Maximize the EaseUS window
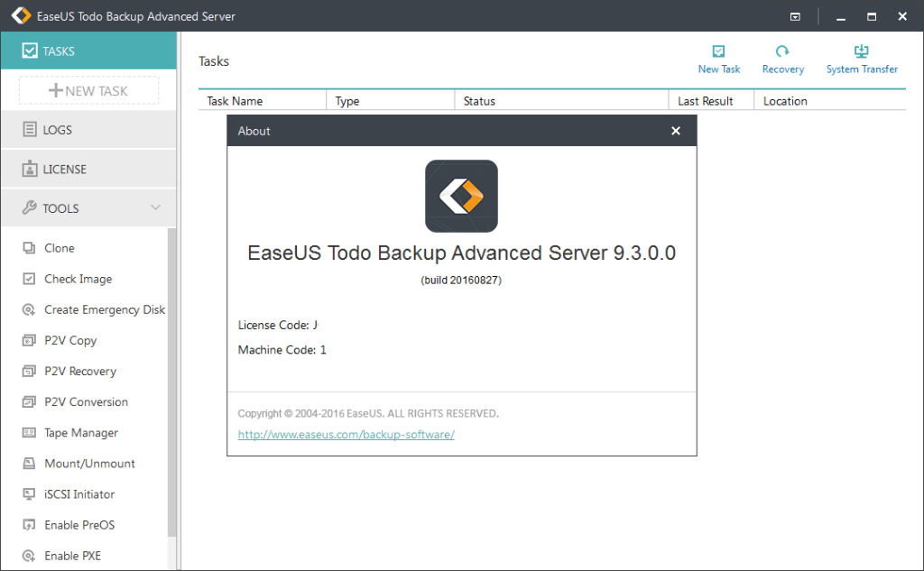 point(872,16)
